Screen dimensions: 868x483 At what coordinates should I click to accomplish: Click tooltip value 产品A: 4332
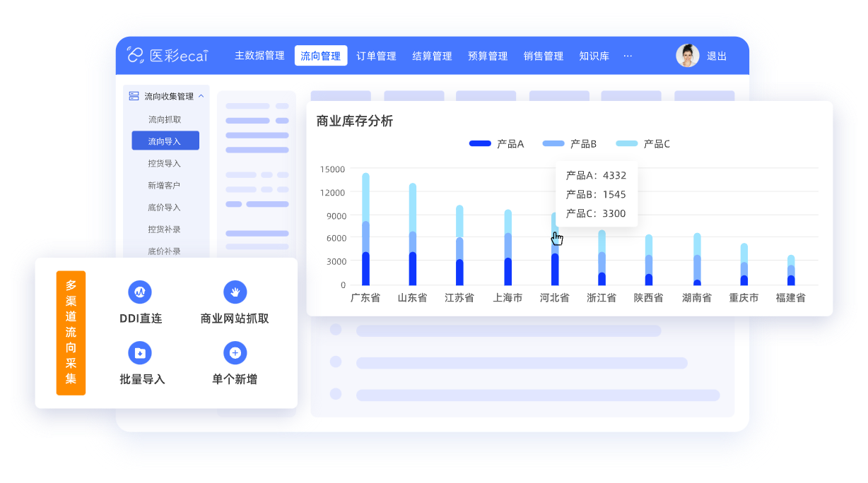[596, 175]
